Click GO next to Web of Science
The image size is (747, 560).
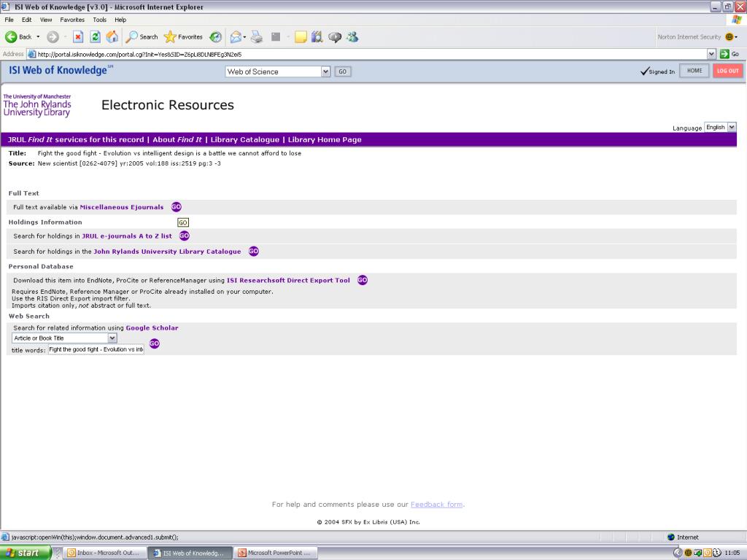pos(343,71)
